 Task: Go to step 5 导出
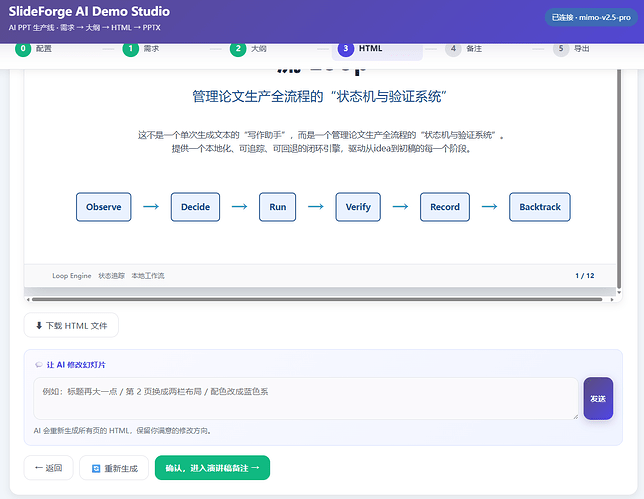coord(571,48)
